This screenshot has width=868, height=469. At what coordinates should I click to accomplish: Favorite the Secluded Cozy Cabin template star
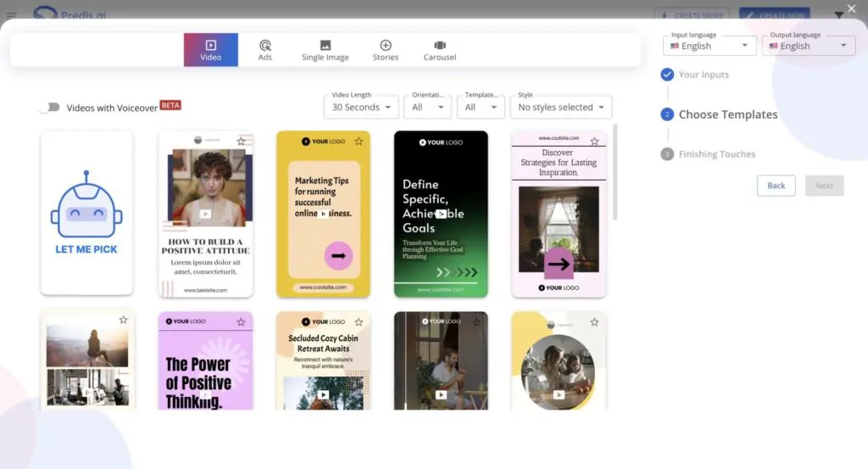coord(359,321)
